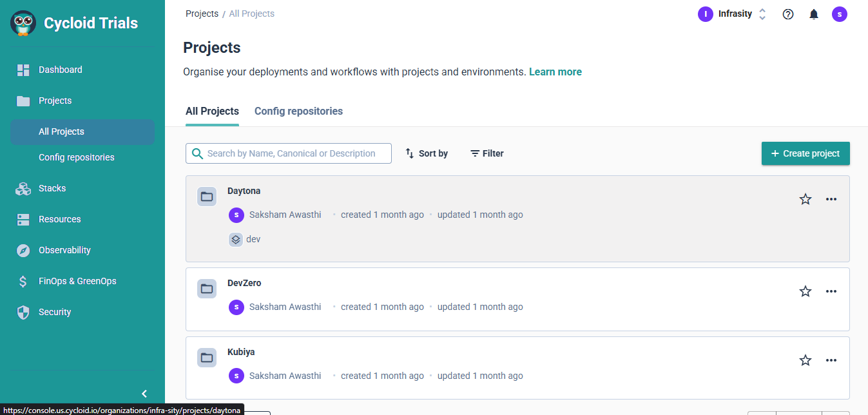Open the Kubiya more options menu
This screenshot has width=868, height=415.
point(831,360)
